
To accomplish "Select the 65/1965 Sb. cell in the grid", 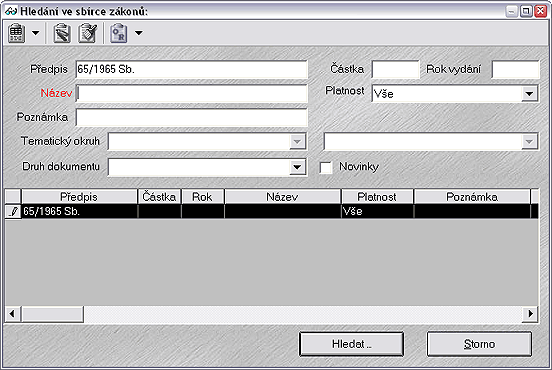I will pos(80,211).
